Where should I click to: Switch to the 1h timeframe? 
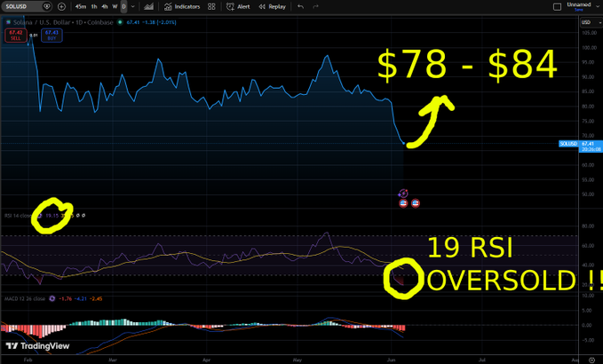94,6
